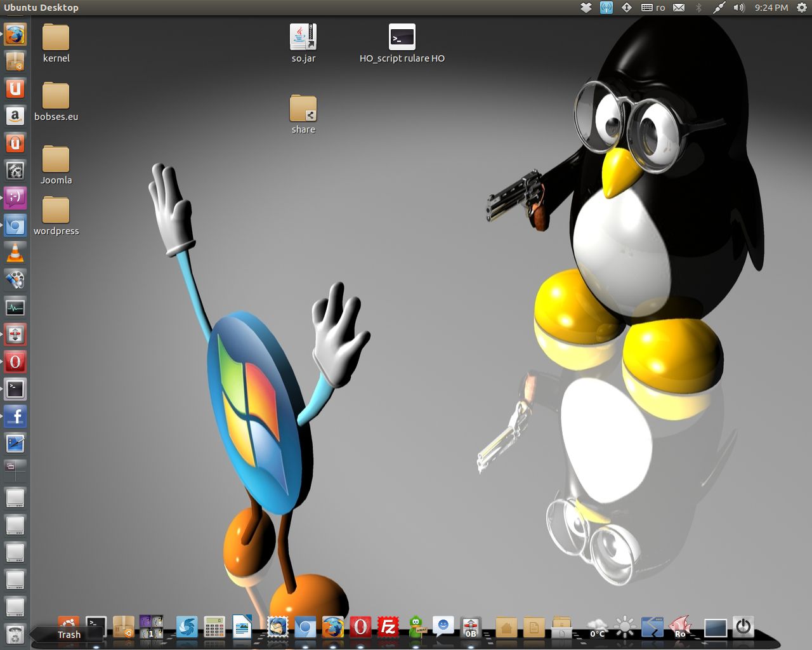The image size is (812, 650).
Task: Open the system gear session menu
Action: click(x=801, y=8)
